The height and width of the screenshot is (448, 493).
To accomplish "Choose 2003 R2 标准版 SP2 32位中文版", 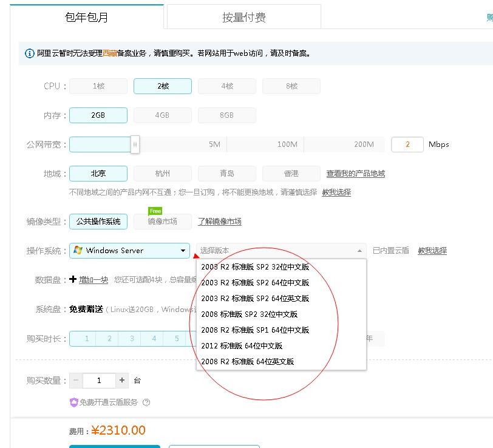I will (281, 267).
